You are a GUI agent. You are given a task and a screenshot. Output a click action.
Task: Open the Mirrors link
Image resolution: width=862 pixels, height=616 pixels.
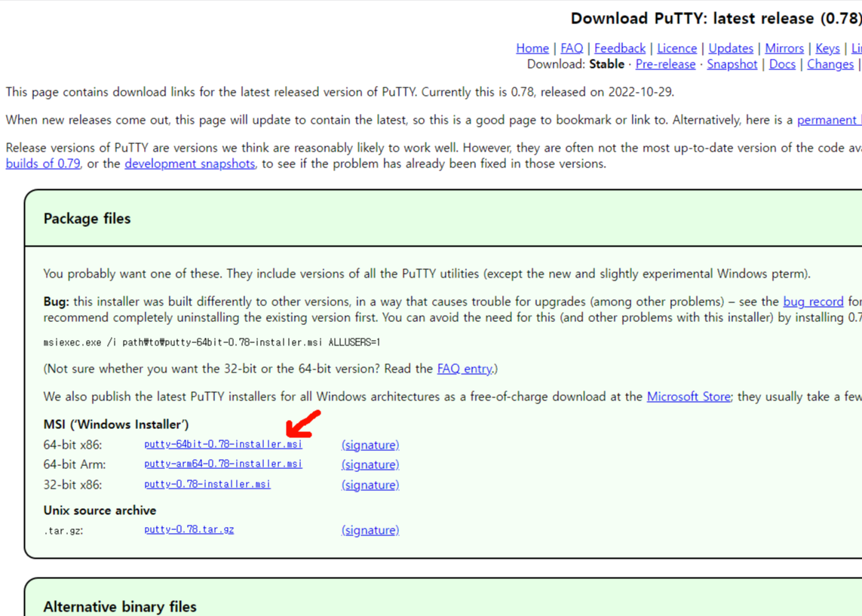[x=784, y=48]
